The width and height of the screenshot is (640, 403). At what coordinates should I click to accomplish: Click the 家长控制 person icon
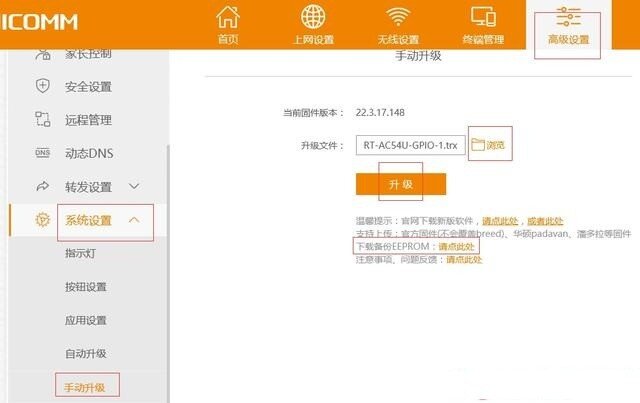coord(42,54)
